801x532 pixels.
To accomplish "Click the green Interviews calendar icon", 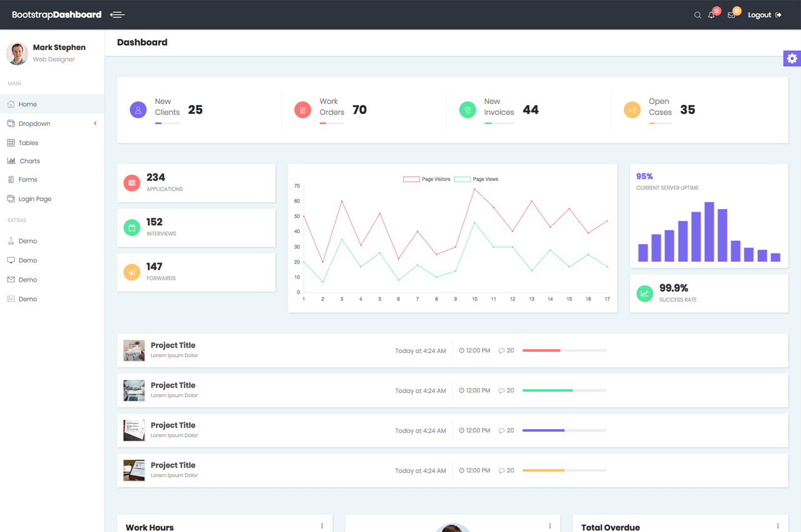I will point(132,228).
